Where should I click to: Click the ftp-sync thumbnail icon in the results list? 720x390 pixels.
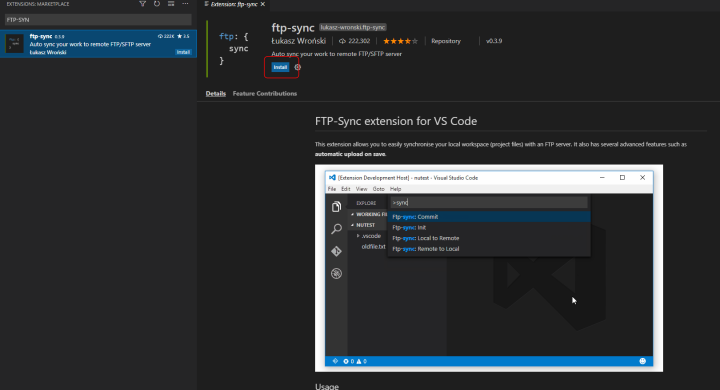click(x=14, y=44)
